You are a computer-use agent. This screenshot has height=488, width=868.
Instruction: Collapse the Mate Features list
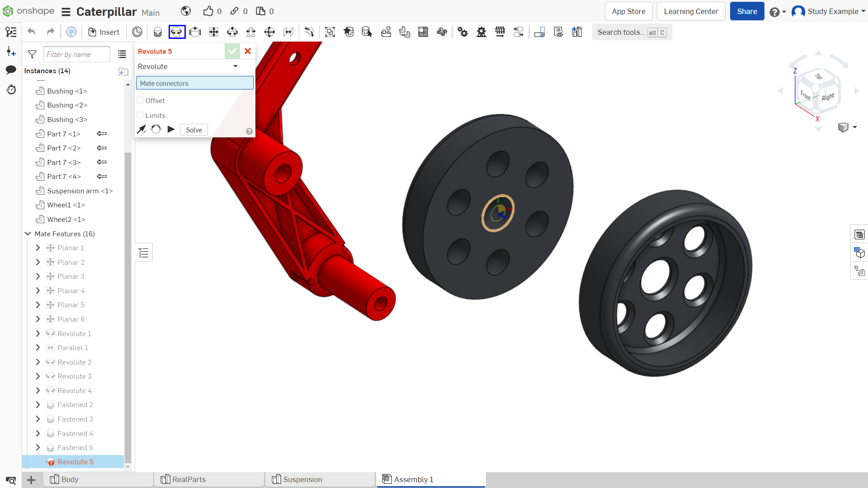[28, 234]
